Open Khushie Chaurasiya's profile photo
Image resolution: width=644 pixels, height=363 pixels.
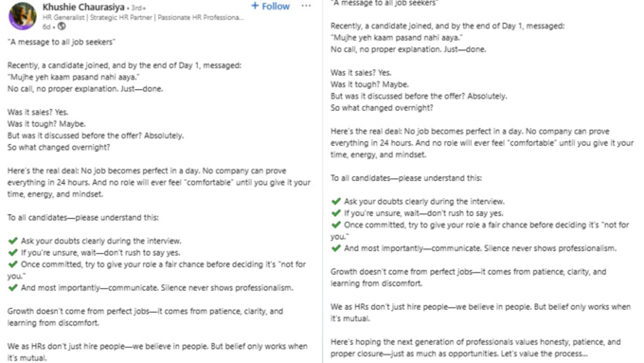click(x=22, y=15)
